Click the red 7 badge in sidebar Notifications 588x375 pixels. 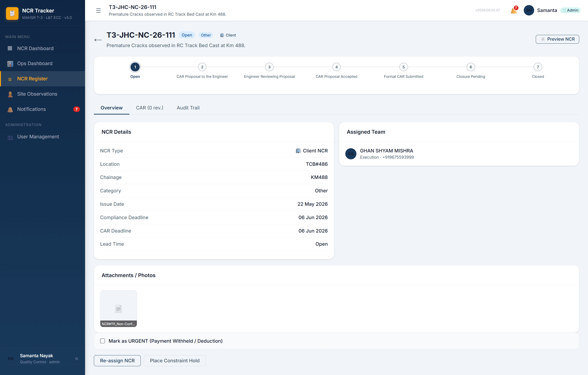point(77,109)
